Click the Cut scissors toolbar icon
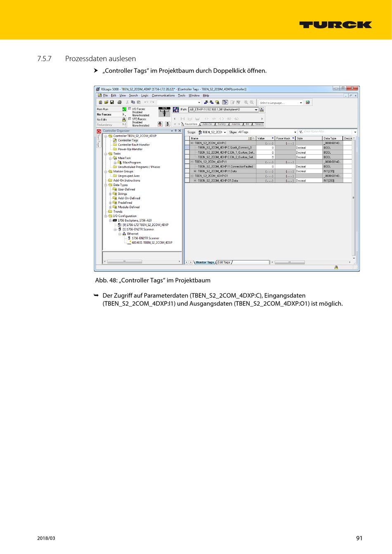 coord(127,102)
